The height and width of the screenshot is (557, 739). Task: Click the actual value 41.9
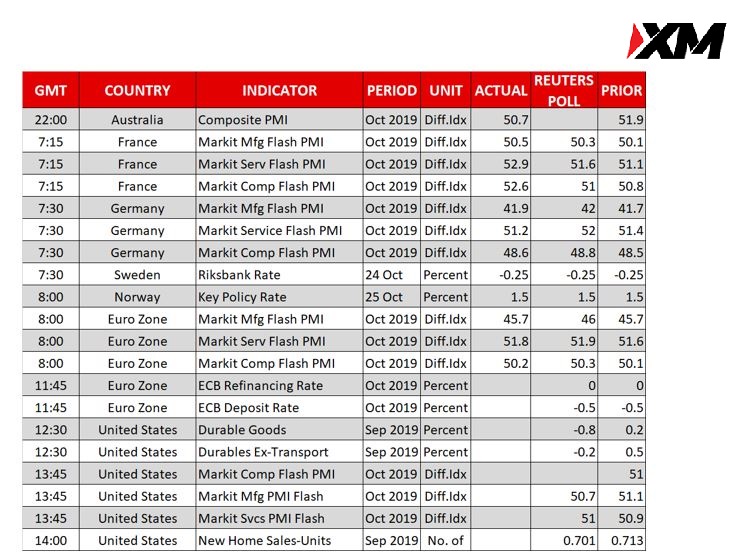(501, 208)
